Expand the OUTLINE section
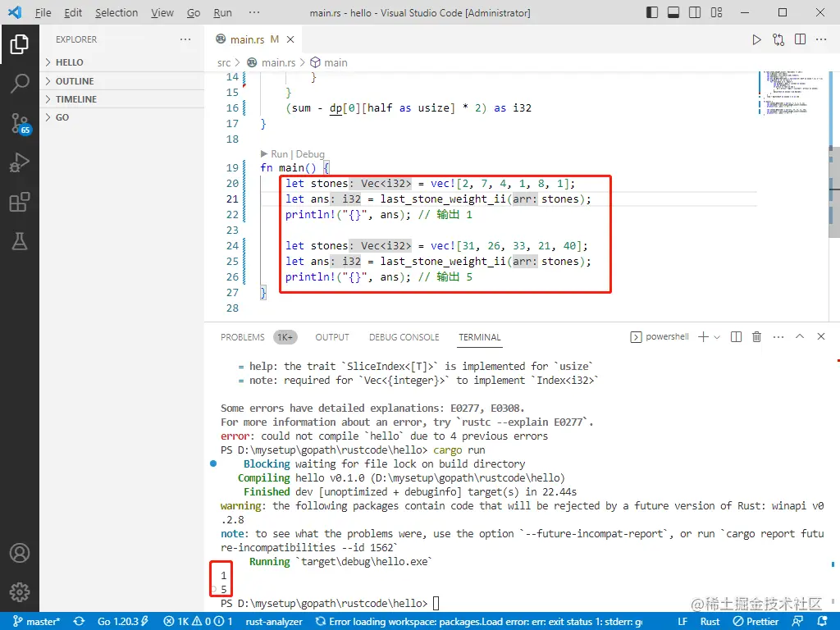The height and width of the screenshot is (630, 840). [x=122, y=81]
